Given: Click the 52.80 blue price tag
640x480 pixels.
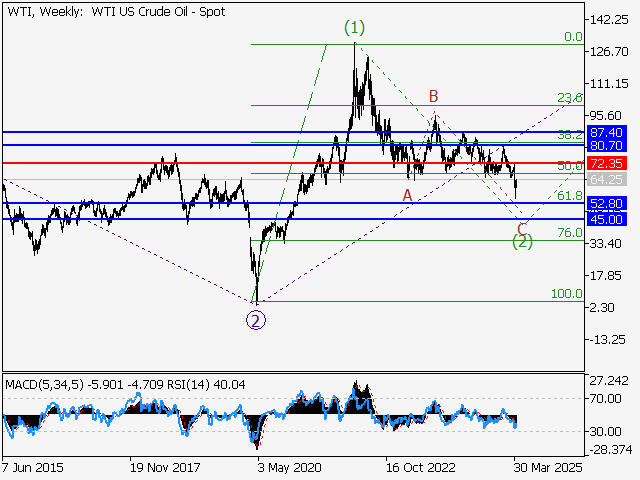Looking at the screenshot, I should click(x=606, y=203).
